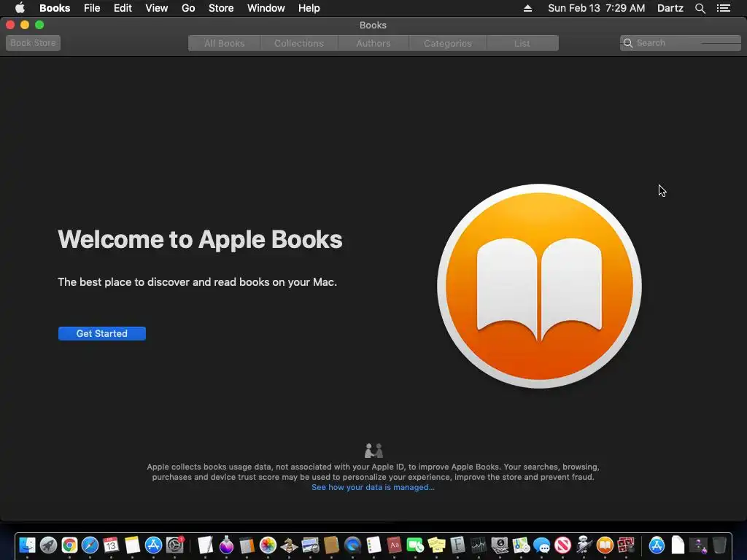This screenshot has width=747, height=560.
Task: Open the Chess knight icon in dock
Action: click(x=289, y=545)
